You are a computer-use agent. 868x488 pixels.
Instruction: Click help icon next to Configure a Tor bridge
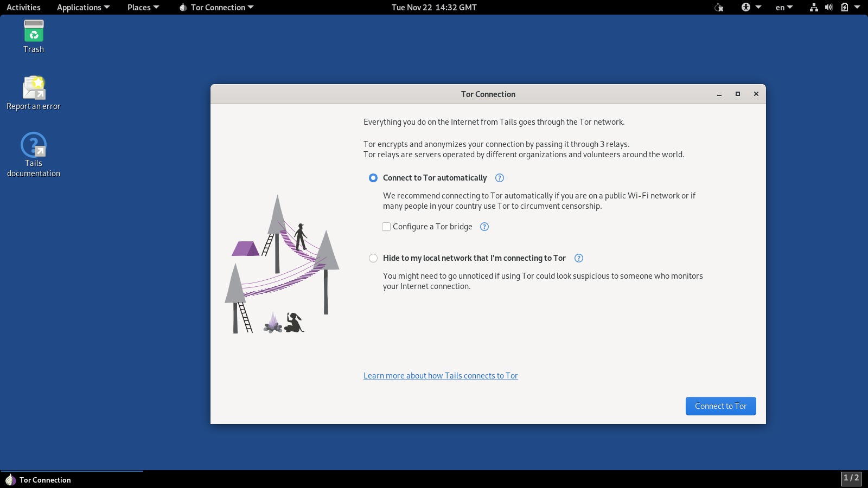coord(484,227)
